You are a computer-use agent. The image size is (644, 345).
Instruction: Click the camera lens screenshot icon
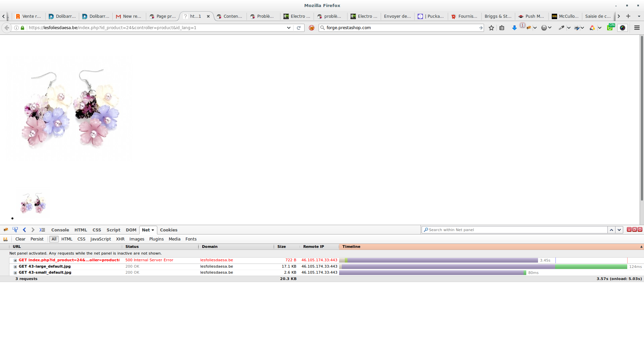(623, 28)
